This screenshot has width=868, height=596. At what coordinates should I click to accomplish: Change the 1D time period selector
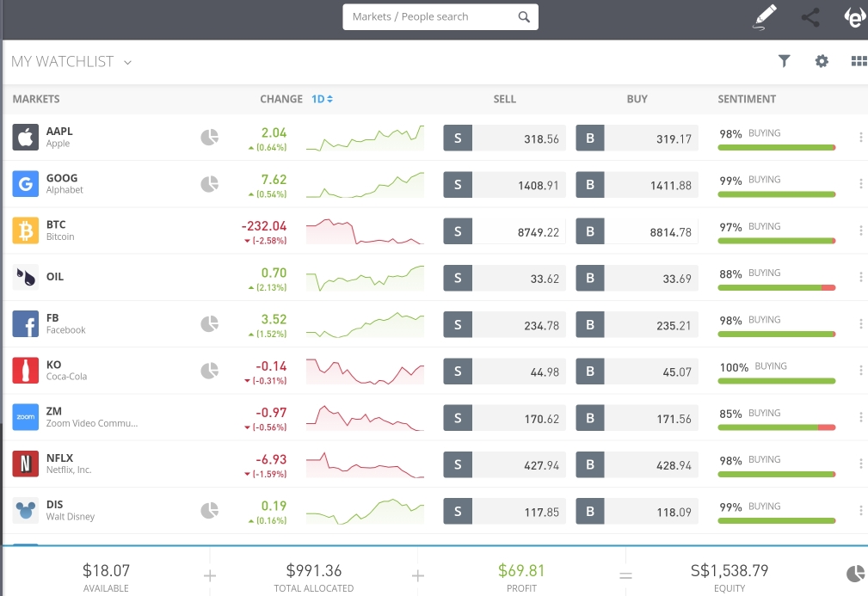[x=322, y=99]
